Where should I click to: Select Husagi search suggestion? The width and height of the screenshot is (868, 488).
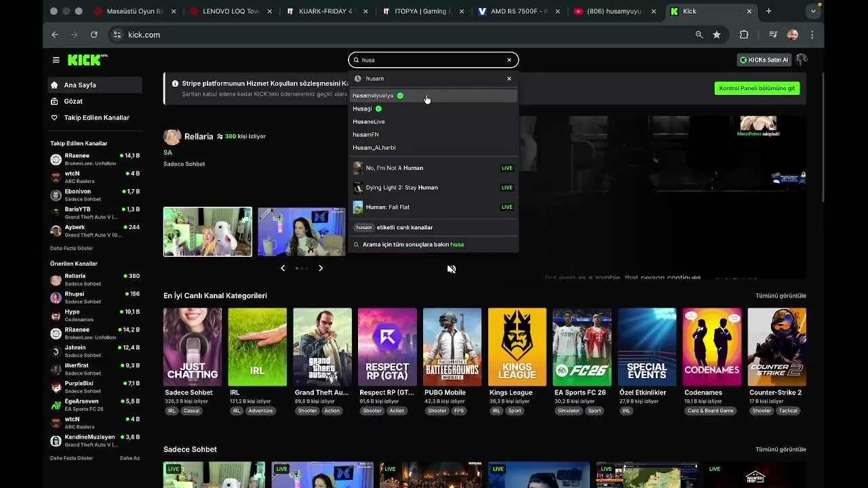433,108
